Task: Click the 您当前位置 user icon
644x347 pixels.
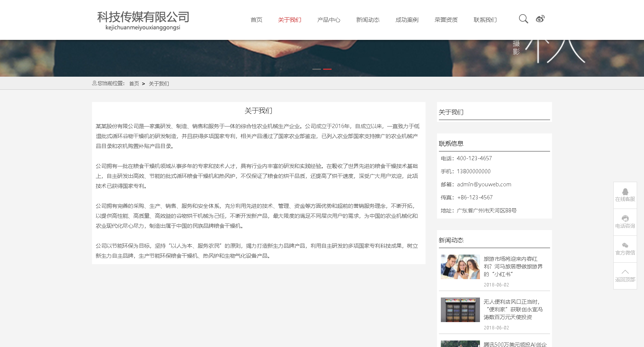Action: 94,83
